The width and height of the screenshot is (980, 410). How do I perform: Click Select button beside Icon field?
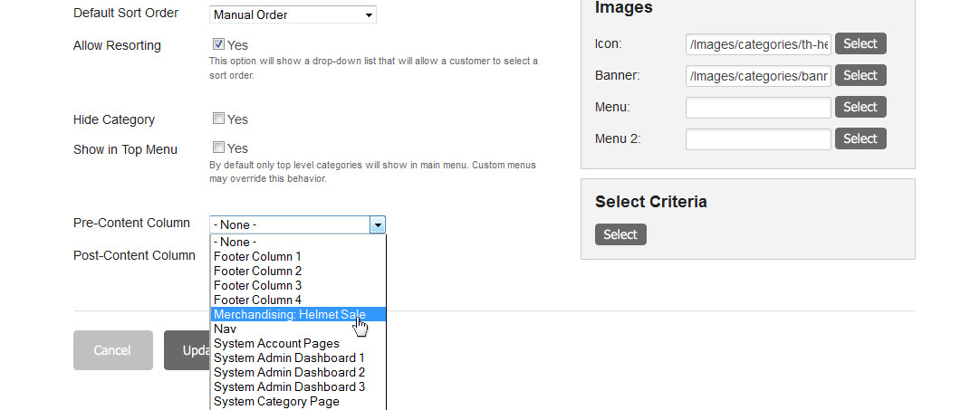pos(860,43)
